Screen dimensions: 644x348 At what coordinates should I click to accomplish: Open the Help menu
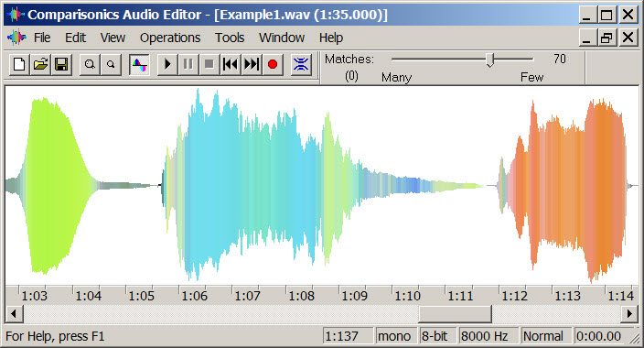coord(331,38)
